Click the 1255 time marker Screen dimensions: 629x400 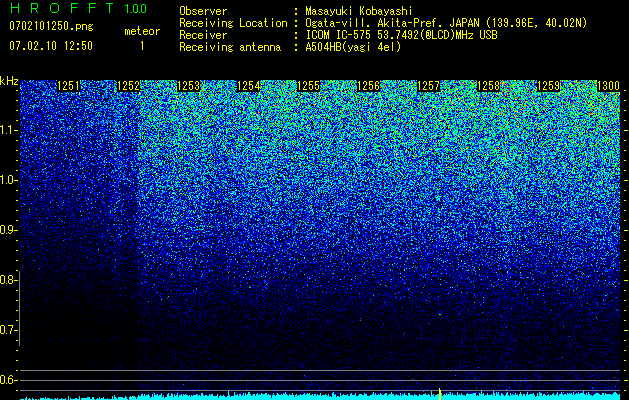coord(308,86)
